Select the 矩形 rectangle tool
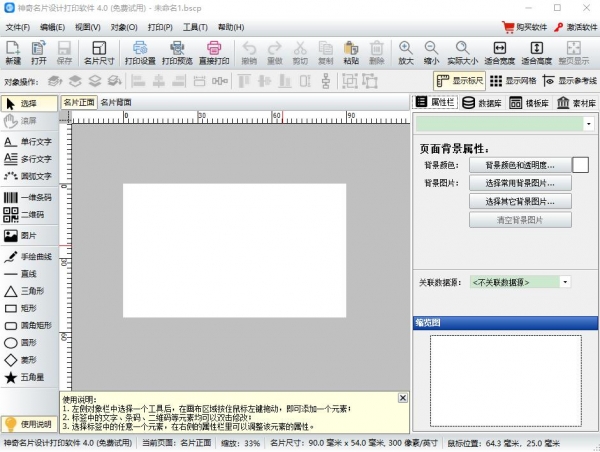Image resolution: width=600 pixels, height=452 pixels. click(29, 308)
